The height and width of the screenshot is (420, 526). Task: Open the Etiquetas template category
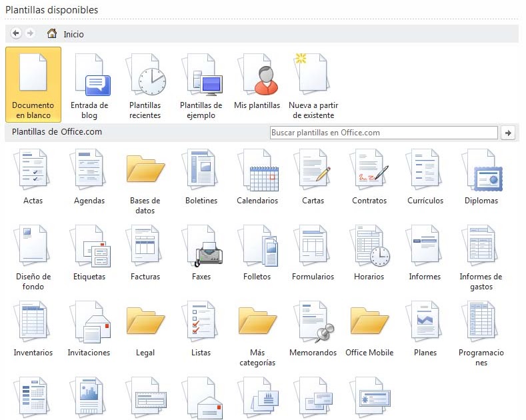tap(89, 252)
